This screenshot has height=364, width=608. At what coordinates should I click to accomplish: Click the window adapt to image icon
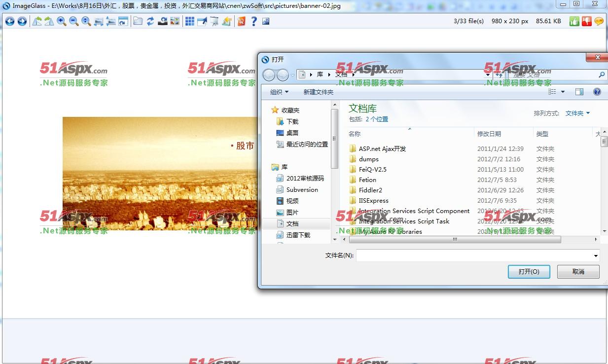point(123,21)
